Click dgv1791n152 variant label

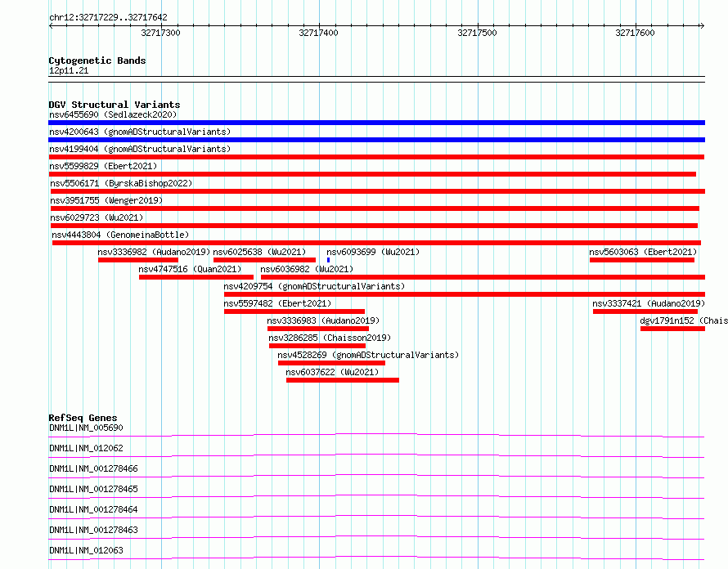tap(684, 320)
